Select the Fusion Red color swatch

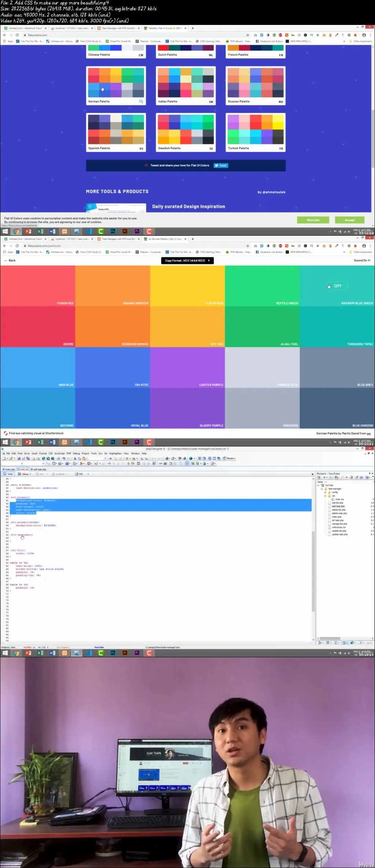38,286
